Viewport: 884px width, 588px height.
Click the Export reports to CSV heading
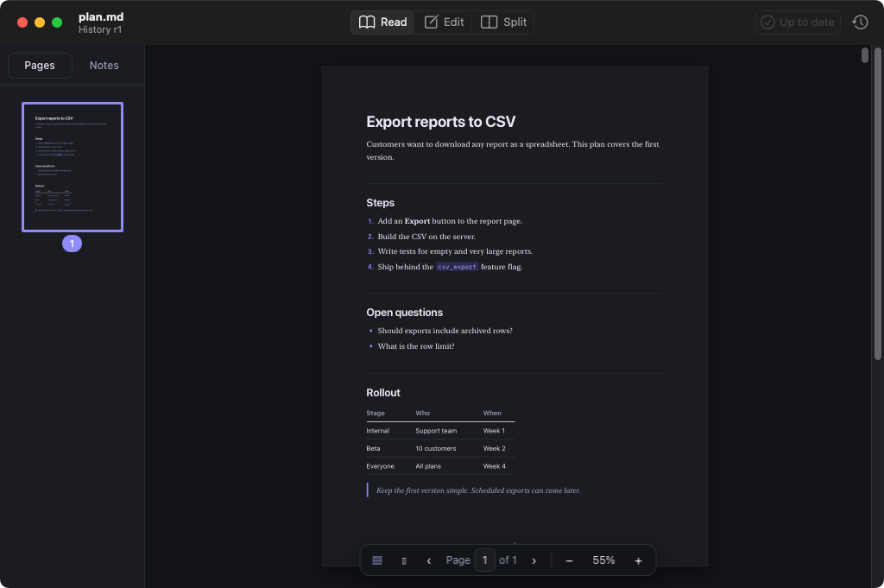pyautogui.click(x=441, y=122)
